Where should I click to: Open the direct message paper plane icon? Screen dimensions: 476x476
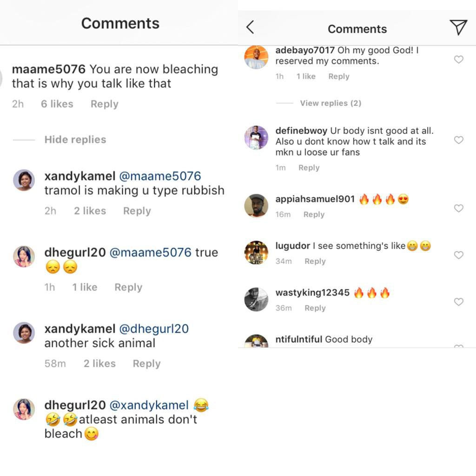(x=458, y=27)
